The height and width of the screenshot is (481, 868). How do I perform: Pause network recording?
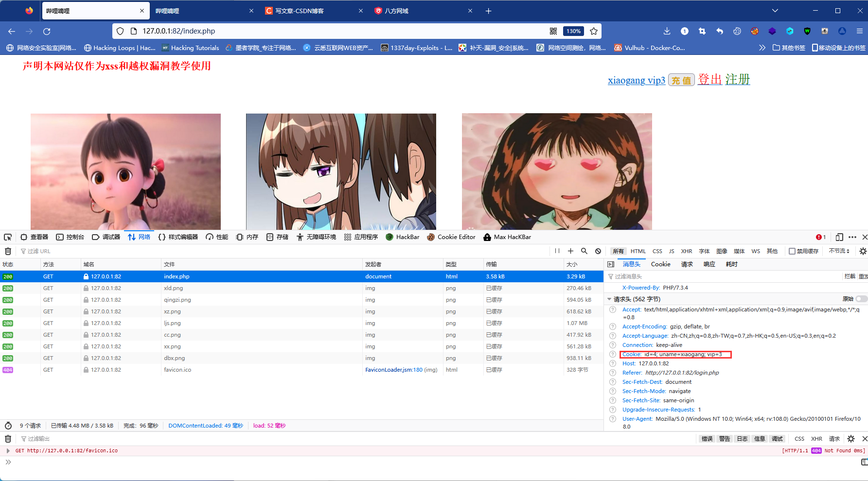coord(557,251)
